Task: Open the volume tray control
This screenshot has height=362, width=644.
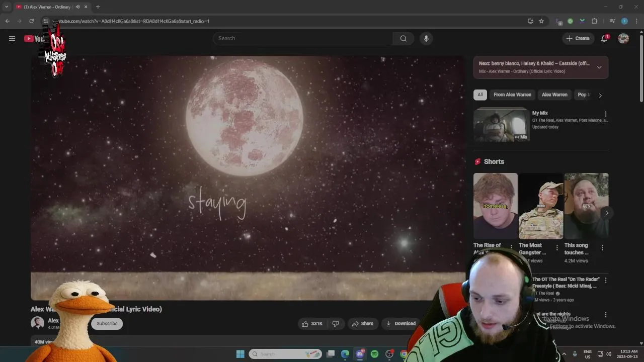Action: click(x=608, y=354)
